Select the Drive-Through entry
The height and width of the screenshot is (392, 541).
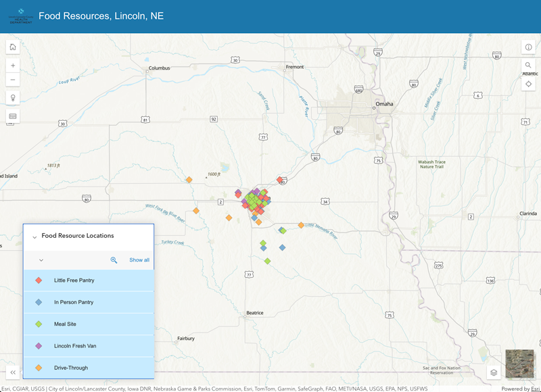(88, 368)
